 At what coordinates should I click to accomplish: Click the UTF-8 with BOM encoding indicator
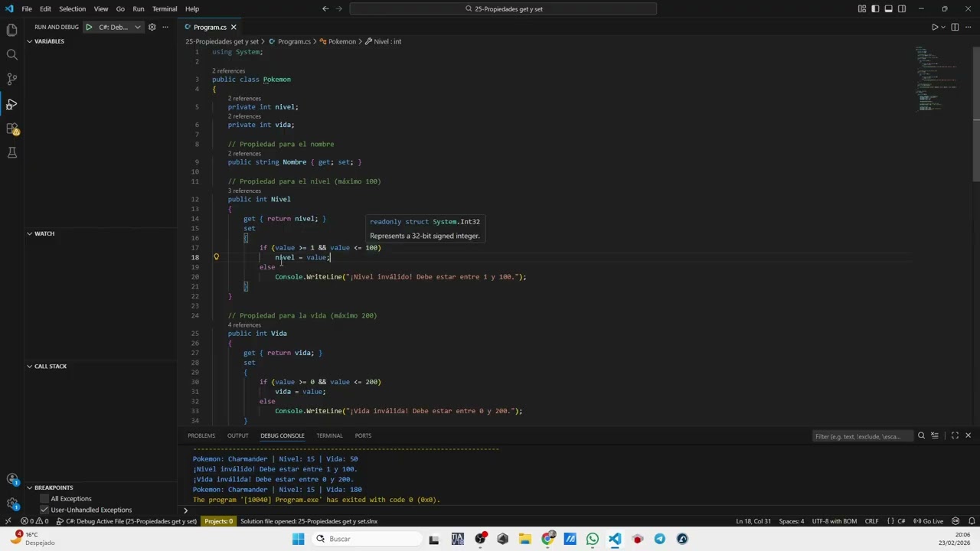coord(835,521)
